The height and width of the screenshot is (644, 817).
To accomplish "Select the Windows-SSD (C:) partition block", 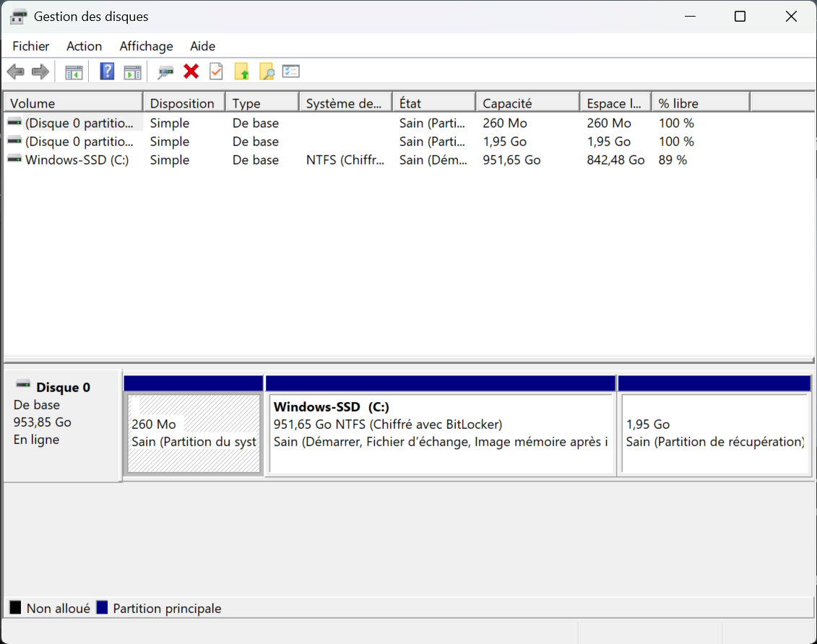I will 441,433.
